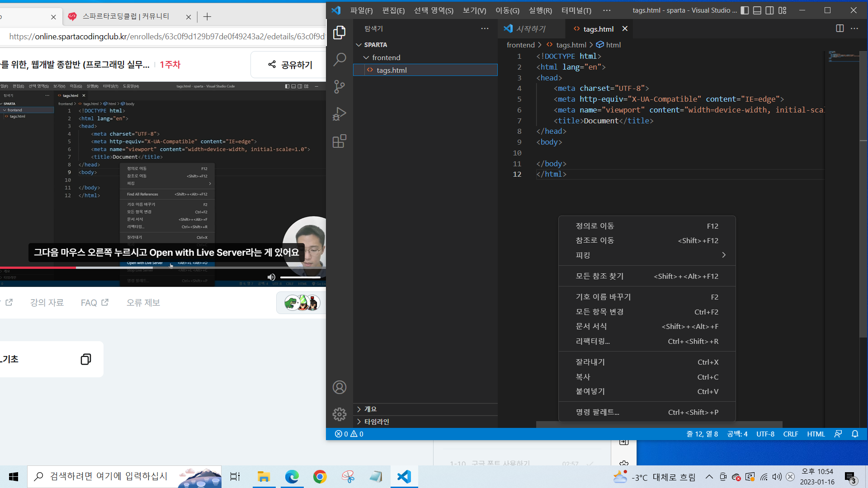Viewport: 868px width, 488px height.
Task: Change indentation via 공백: 4
Action: pos(737,434)
